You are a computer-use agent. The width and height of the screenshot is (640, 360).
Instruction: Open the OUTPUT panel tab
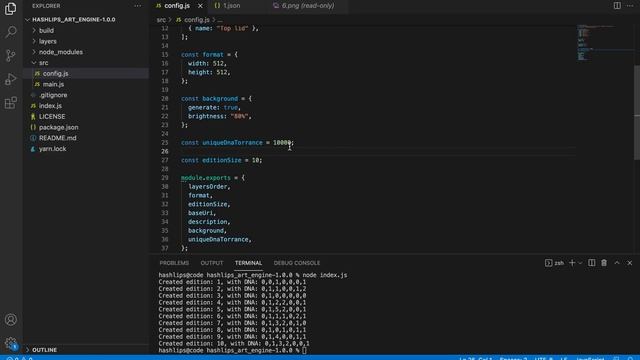(x=212, y=263)
